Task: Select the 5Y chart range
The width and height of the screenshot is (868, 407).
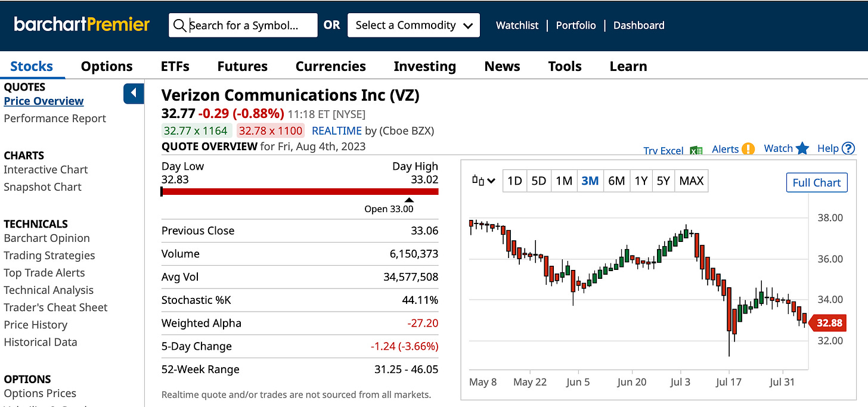Action: tap(663, 181)
